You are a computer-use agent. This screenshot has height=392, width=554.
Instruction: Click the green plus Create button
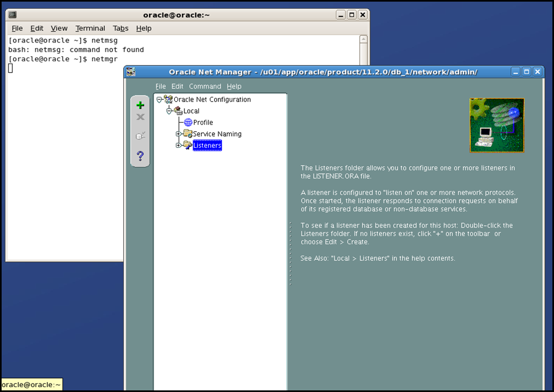[x=140, y=105]
